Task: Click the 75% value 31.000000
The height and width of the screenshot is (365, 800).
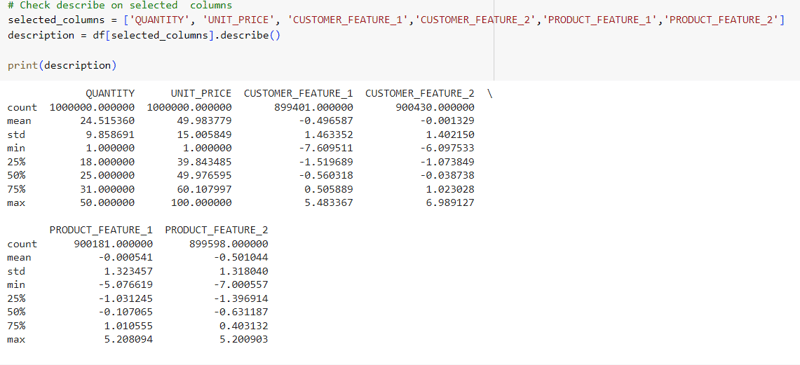Action: (x=107, y=189)
